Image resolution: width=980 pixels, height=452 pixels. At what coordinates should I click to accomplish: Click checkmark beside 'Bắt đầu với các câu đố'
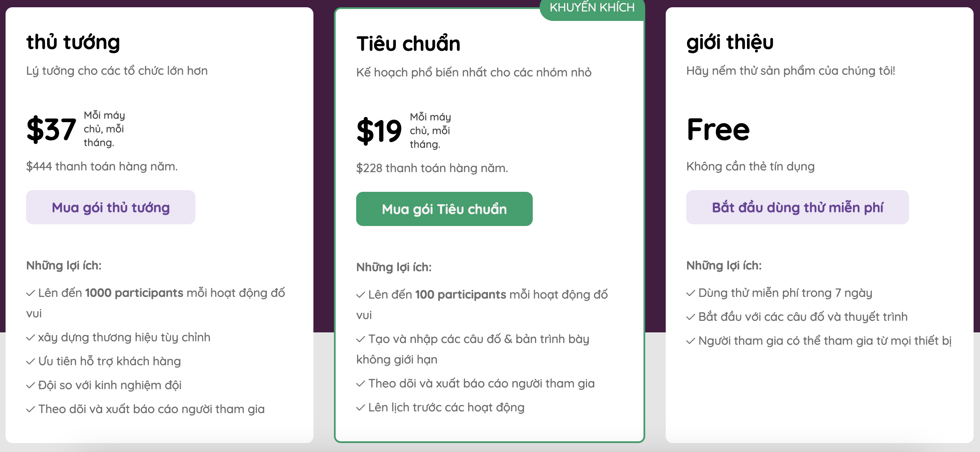691,317
